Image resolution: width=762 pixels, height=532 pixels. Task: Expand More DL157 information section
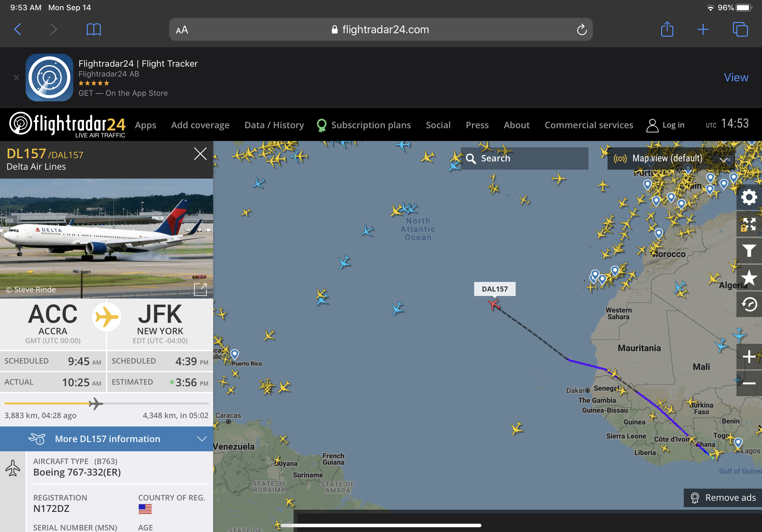[107, 439]
